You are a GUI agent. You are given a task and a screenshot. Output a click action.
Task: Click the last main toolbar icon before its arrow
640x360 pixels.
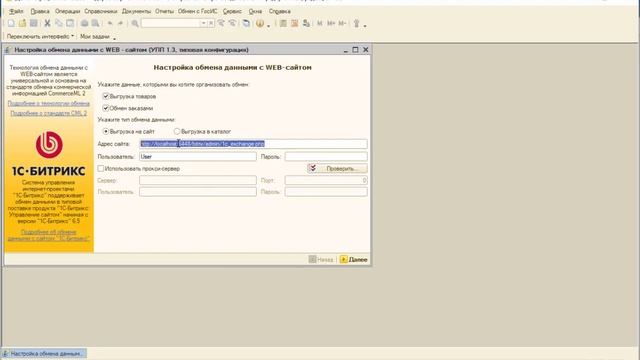tap(356, 23)
